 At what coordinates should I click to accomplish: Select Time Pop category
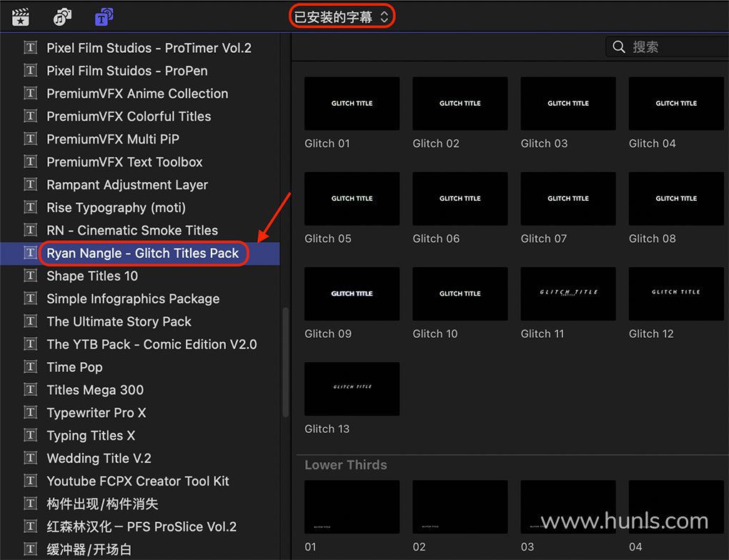(x=74, y=366)
